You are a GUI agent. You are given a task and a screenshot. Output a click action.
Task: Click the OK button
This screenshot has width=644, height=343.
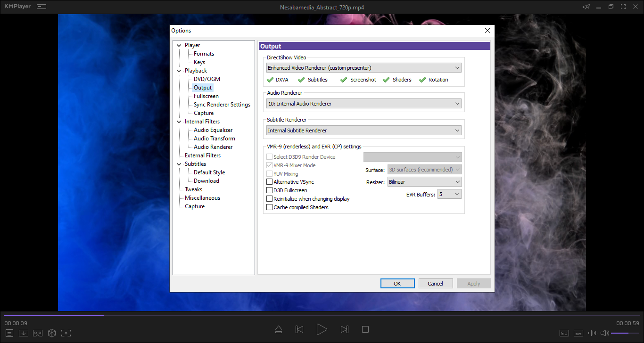pos(397,284)
